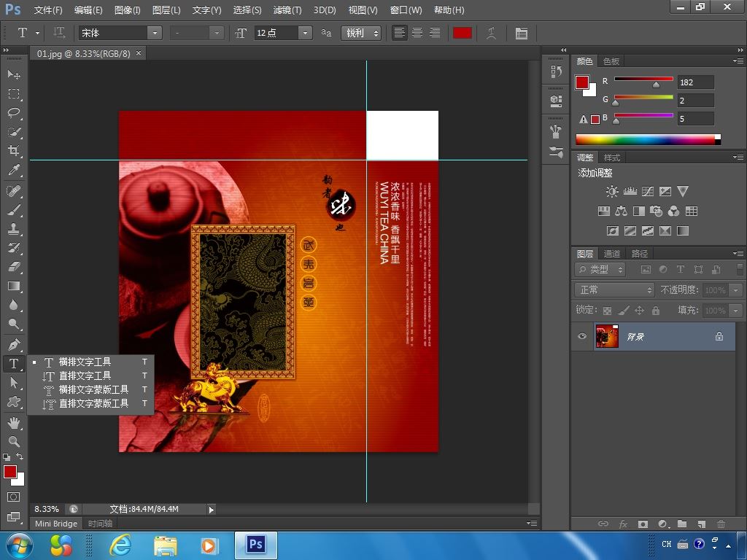Click the create new group folder button
747x560 pixels.
pyautogui.click(x=682, y=524)
